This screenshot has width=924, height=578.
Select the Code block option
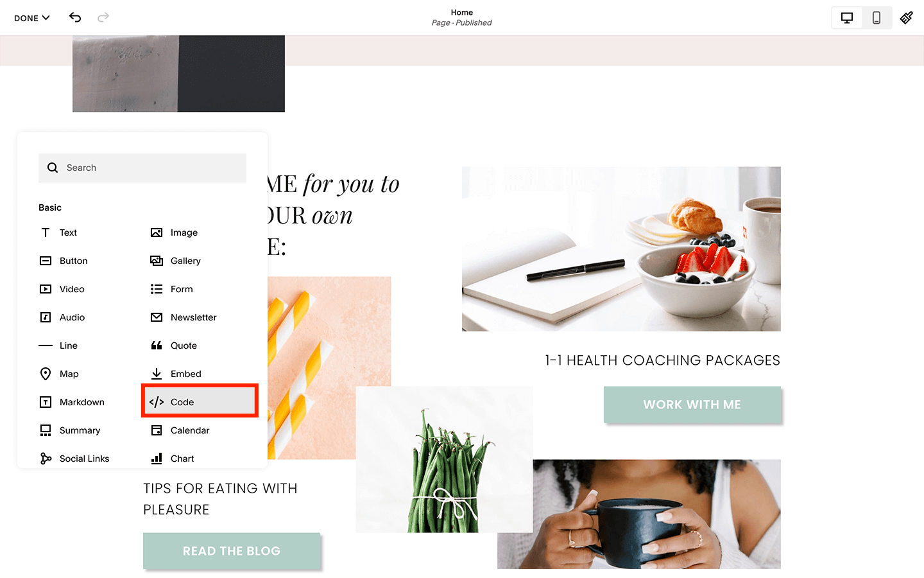[x=200, y=402]
